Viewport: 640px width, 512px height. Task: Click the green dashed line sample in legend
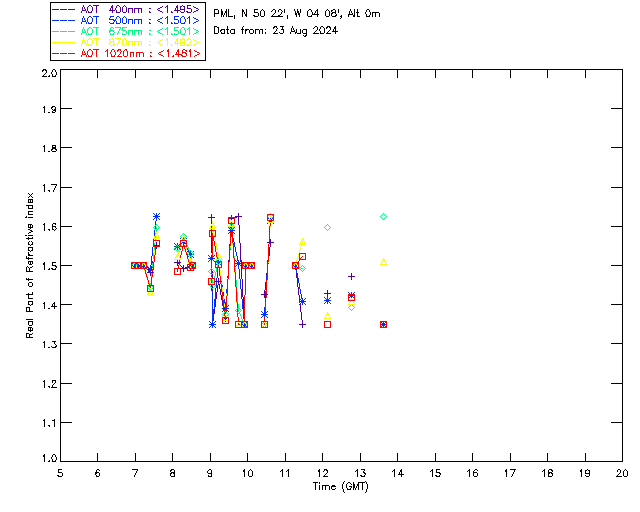click(64, 32)
